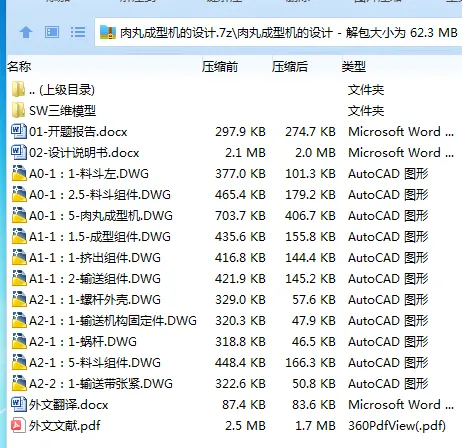The image size is (462, 448).
Task: Click the 360PdfView(.pdf) type cell
Action: click(397, 426)
